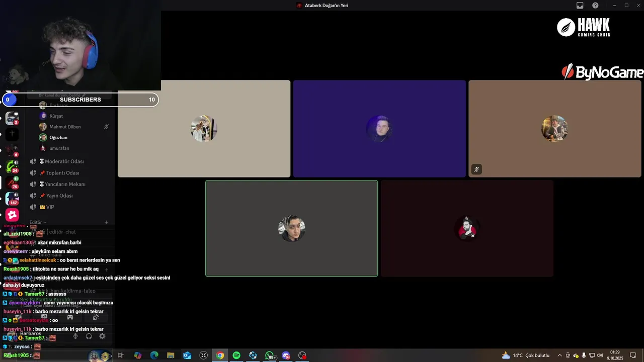Open Discord help question-mark icon
644x362 pixels.
pyautogui.click(x=596, y=6)
